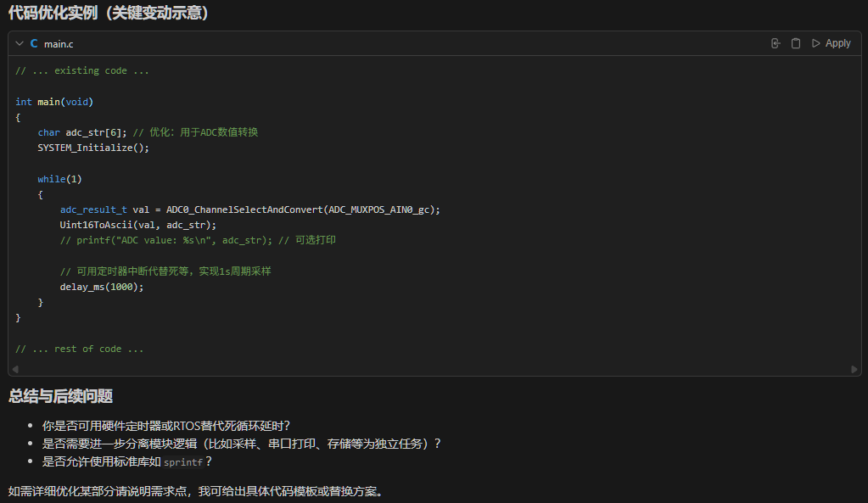Click the "SYSTEM_Initialize();" line
This screenshot has height=503, width=868.
[93, 148]
